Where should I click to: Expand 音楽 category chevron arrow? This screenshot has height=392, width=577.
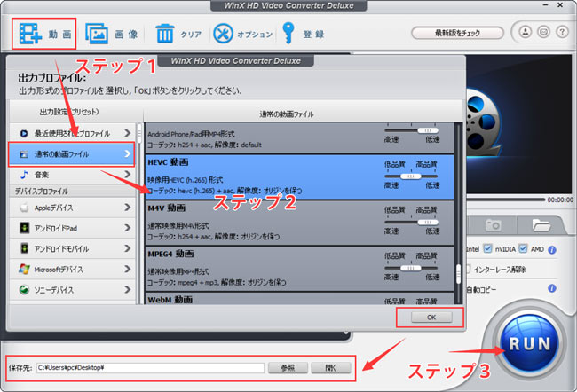[127, 175]
